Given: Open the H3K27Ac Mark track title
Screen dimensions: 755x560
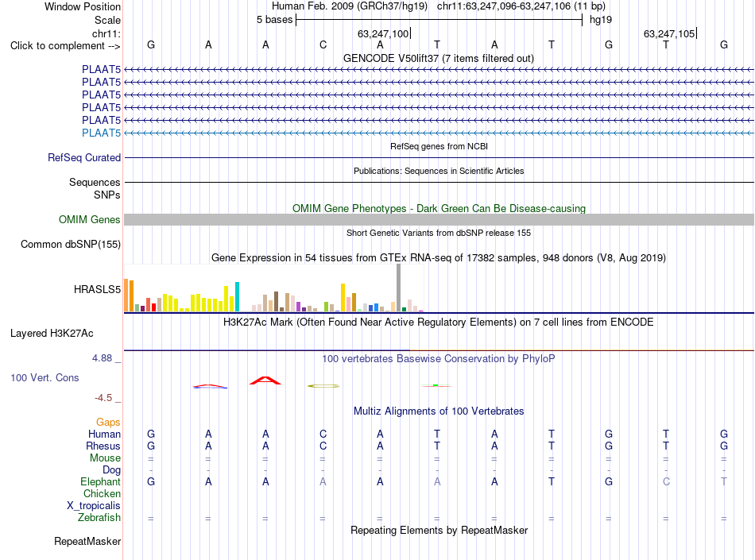Looking at the screenshot, I should [x=438, y=322].
